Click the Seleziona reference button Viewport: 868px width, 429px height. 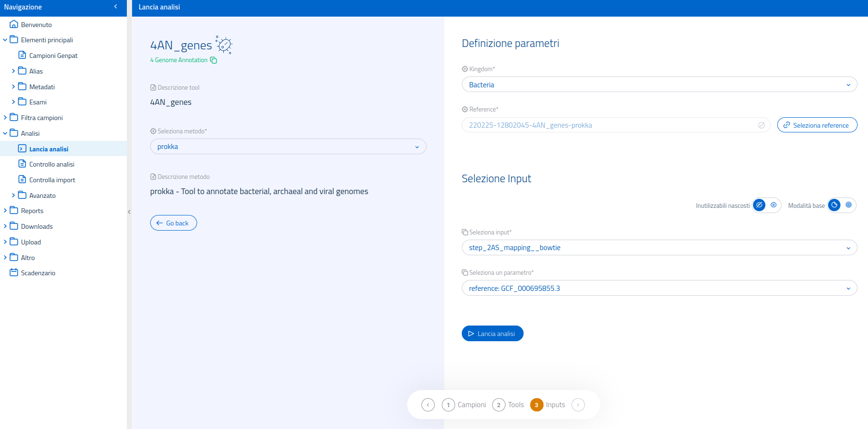(x=817, y=125)
